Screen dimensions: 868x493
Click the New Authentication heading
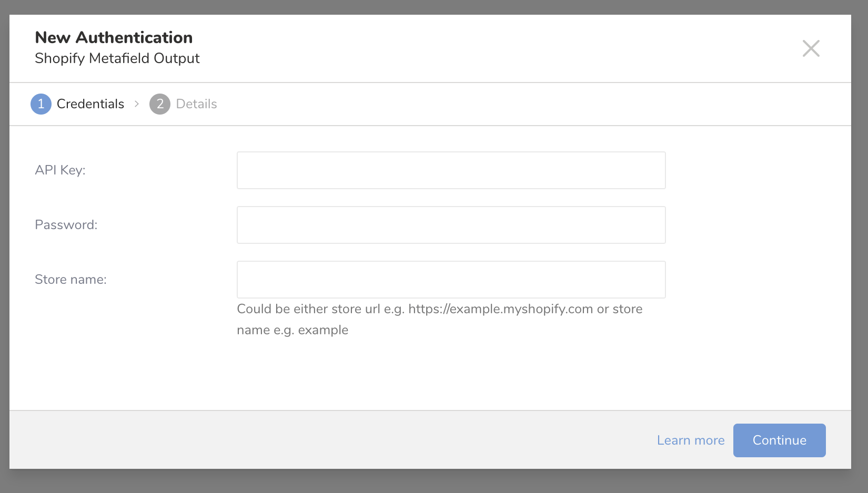click(114, 38)
